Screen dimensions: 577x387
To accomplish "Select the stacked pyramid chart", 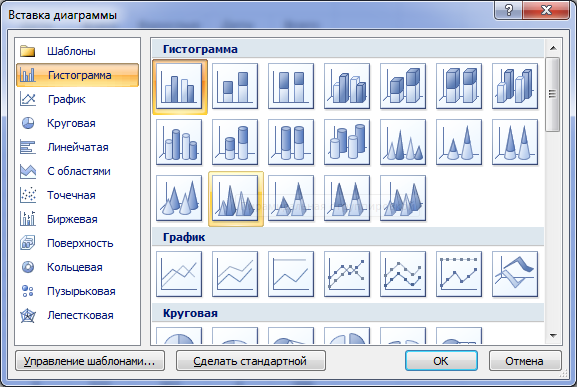I will pos(291,198).
